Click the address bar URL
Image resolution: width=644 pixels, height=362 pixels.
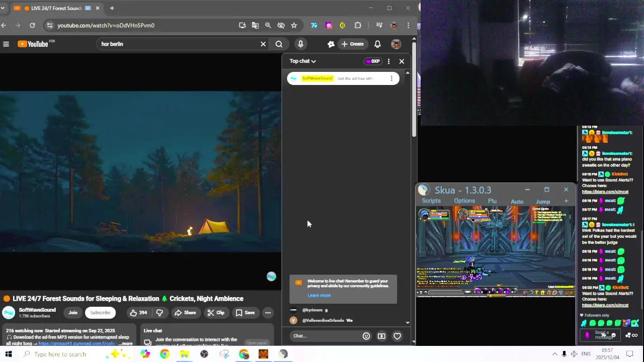(x=106, y=25)
